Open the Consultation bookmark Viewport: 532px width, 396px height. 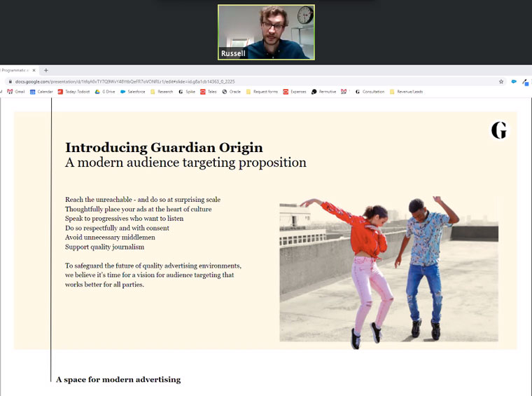click(x=370, y=92)
